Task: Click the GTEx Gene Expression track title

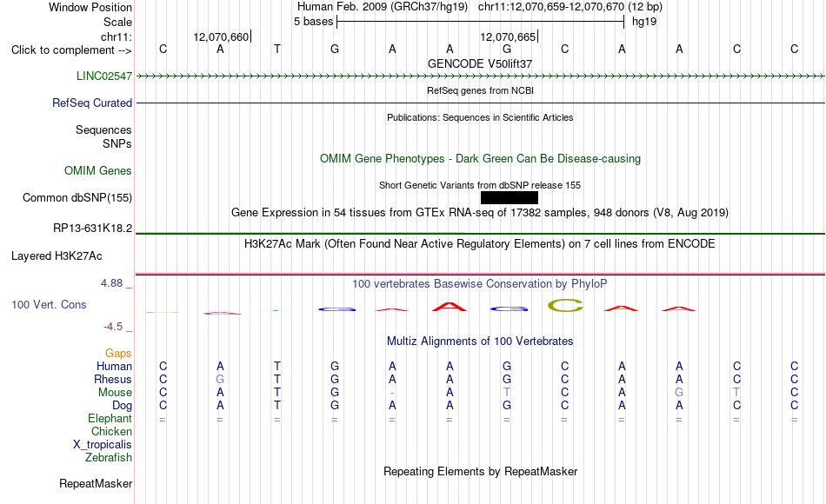Action: click(x=480, y=213)
